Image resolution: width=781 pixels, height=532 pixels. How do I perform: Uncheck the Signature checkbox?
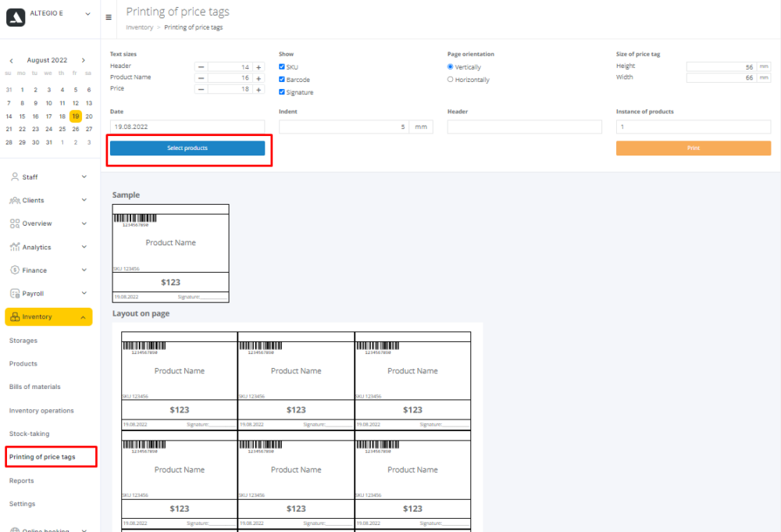click(282, 91)
